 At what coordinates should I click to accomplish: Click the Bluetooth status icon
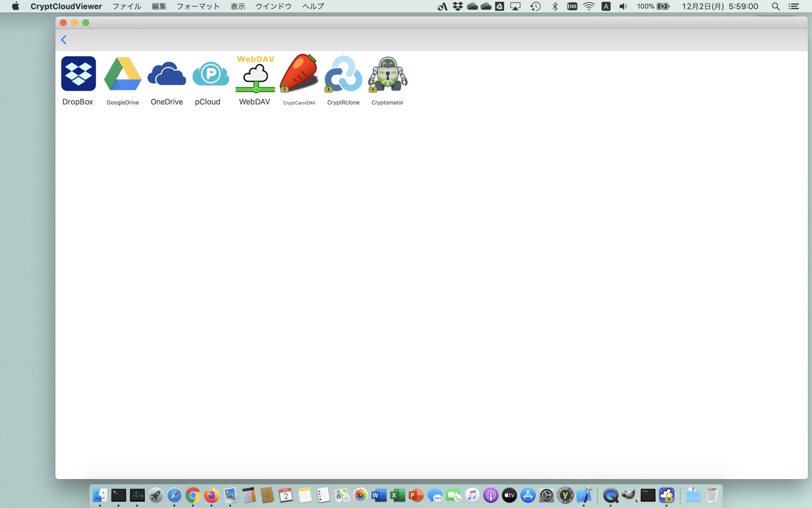pyautogui.click(x=555, y=6)
